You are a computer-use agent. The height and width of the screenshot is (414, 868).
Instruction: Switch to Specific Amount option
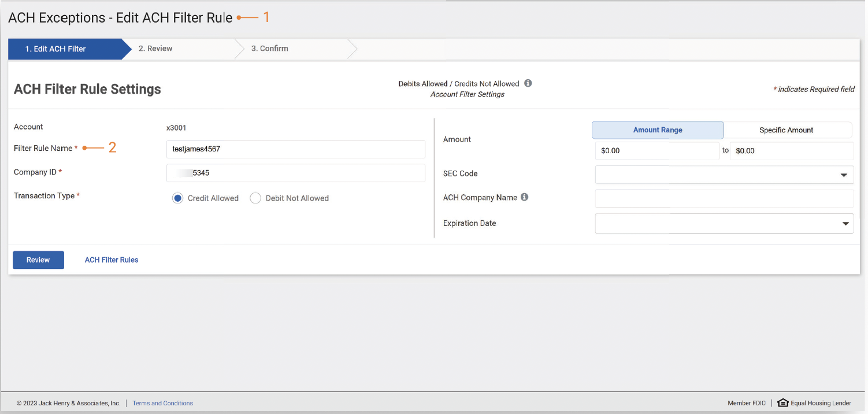pyautogui.click(x=786, y=130)
